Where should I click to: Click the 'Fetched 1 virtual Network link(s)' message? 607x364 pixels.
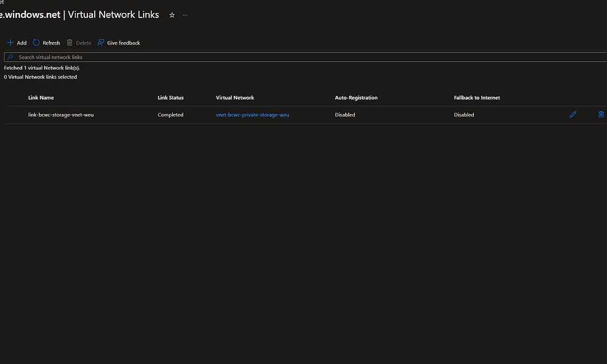coord(42,67)
